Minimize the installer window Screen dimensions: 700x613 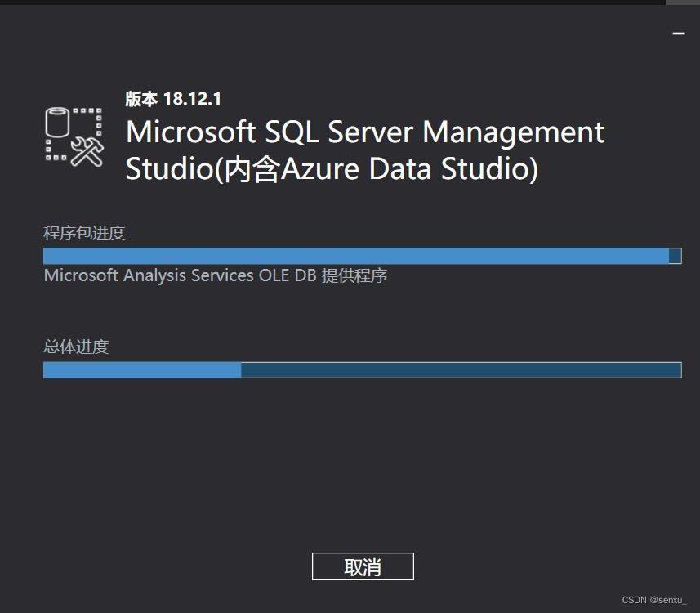[x=678, y=33]
